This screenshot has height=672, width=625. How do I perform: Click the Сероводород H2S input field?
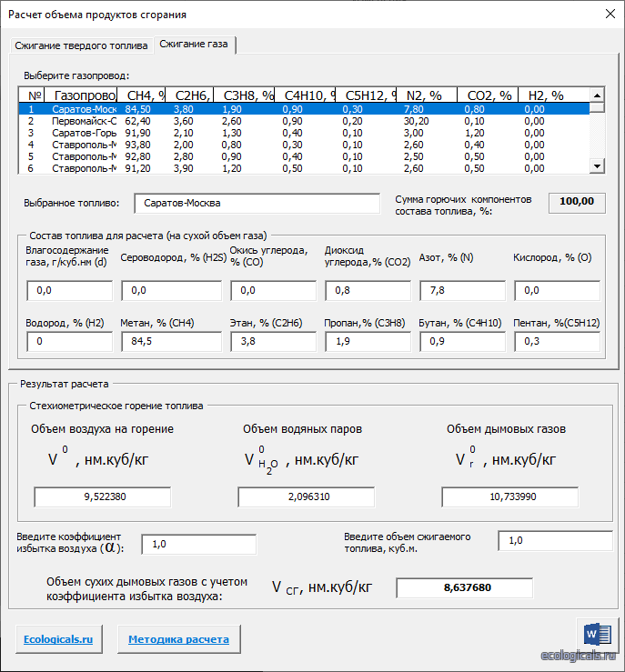coord(171,291)
